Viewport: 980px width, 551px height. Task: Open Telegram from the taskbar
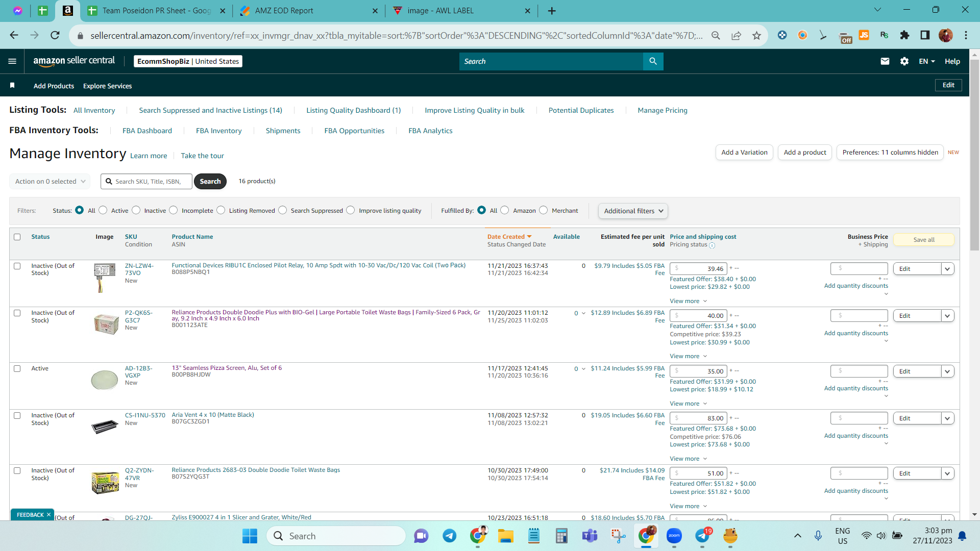point(449,536)
